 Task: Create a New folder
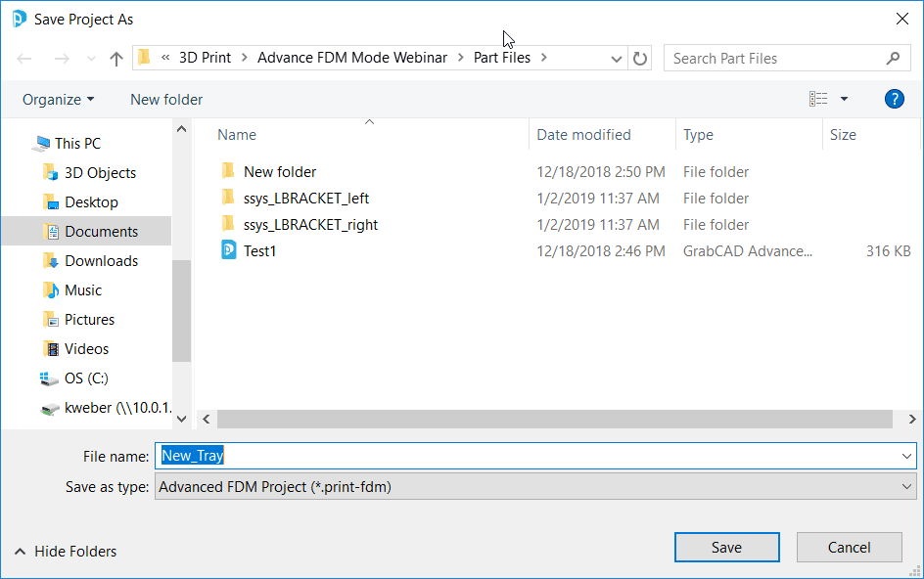tap(166, 100)
